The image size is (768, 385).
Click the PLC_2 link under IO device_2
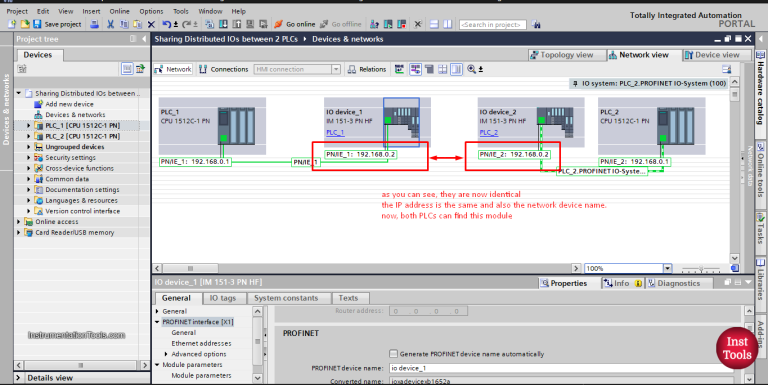488,133
